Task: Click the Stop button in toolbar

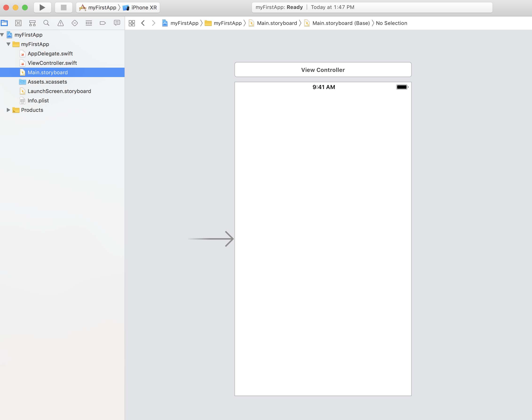Action: click(x=63, y=7)
